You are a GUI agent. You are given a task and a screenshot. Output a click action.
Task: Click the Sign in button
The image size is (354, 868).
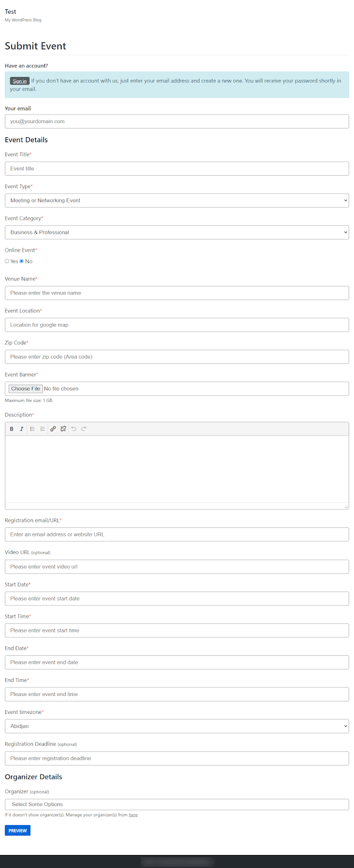20,81
